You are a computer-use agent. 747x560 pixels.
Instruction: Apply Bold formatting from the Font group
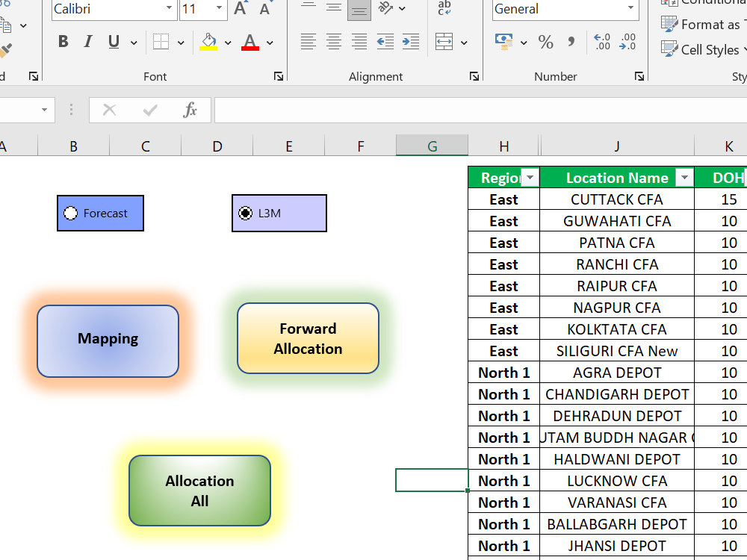tap(63, 41)
